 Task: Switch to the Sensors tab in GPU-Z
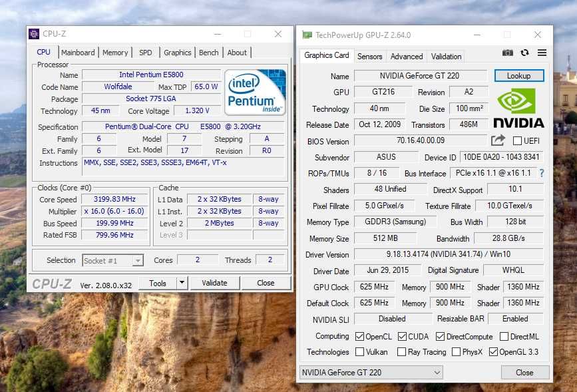[369, 57]
